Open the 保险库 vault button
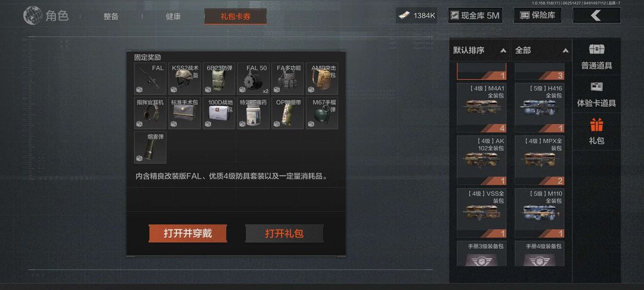Screen dimensions: 644x290 click(538, 16)
